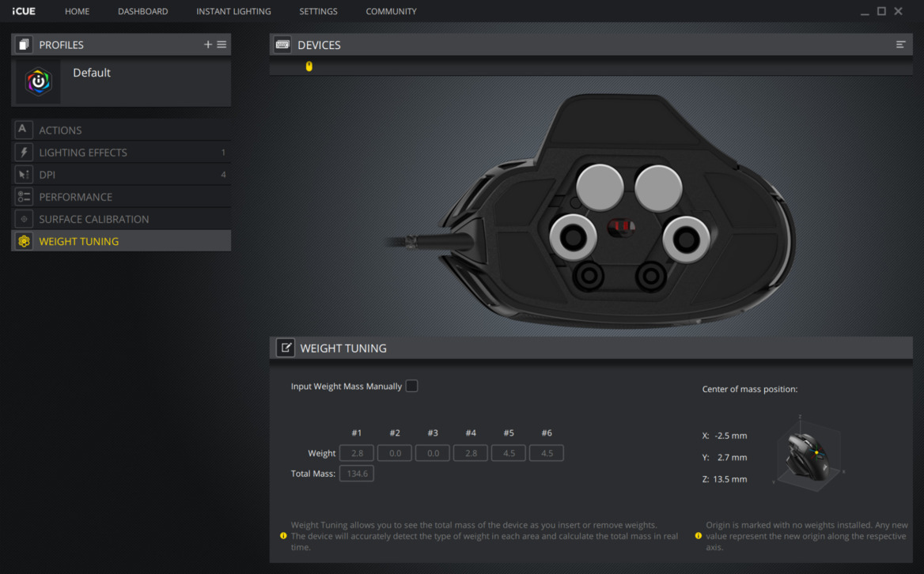Click the Weight Tuning hexagon icon
This screenshot has width=924, height=574.
coord(24,241)
